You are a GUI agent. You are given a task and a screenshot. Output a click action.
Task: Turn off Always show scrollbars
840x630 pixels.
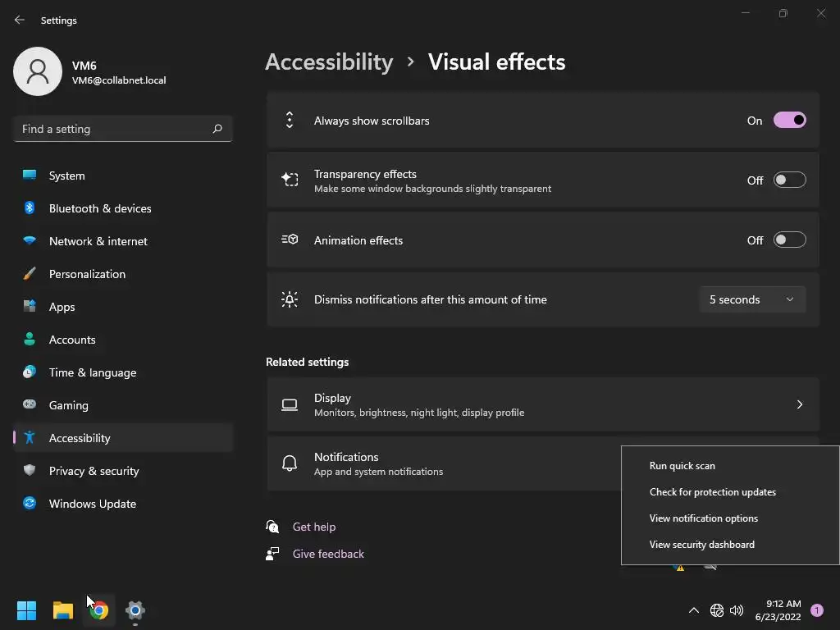[x=789, y=121]
